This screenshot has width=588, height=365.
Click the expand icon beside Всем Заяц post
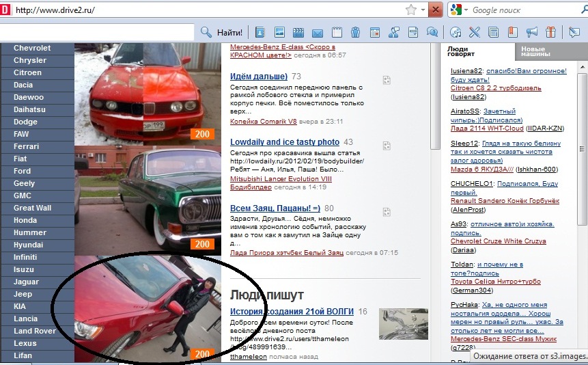tap(387, 212)
